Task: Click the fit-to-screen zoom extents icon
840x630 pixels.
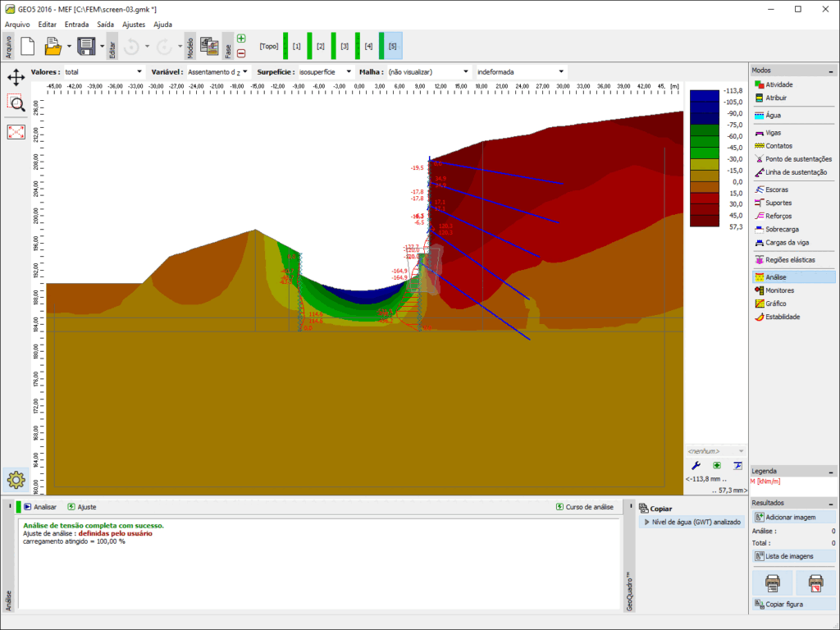Action: (16, 132)
